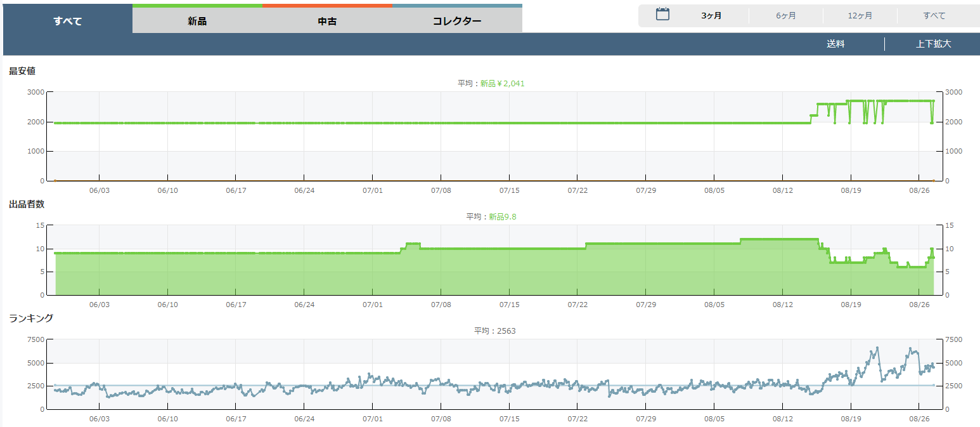
Task: Show the コレクター tab
Action: coord(457,21)
